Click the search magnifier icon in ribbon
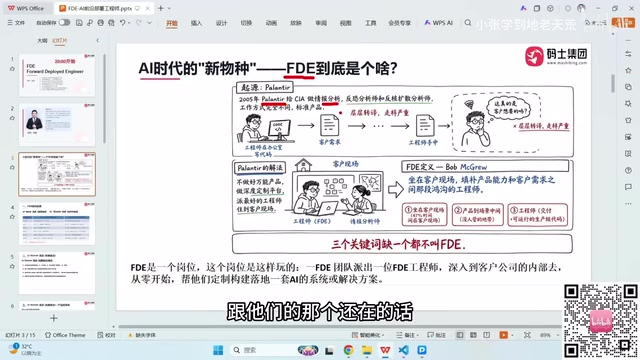 pyautogui.click(x=468, y=23)
